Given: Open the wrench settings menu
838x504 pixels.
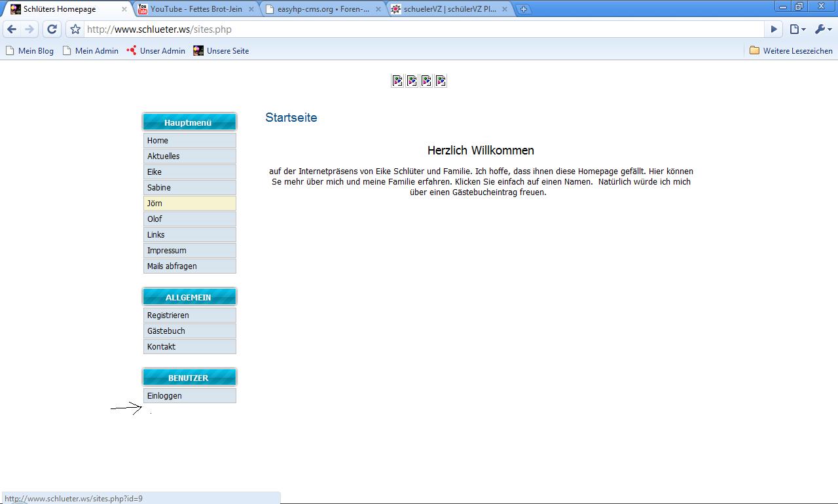Looking at the screenshot, I should point(823,29).
